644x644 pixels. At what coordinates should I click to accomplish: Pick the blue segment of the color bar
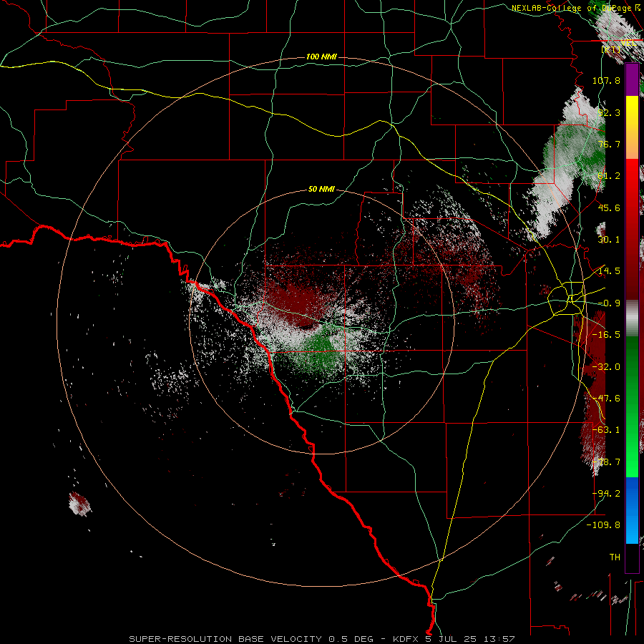tap(632, 495)
